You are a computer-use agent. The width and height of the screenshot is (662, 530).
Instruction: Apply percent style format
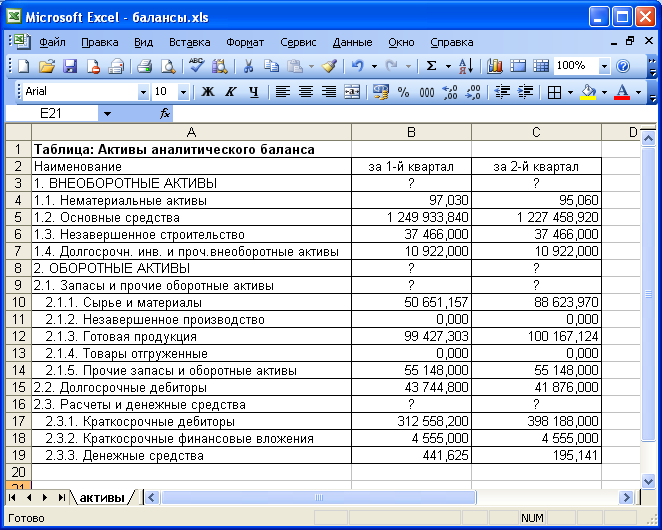tap(404, 92)
